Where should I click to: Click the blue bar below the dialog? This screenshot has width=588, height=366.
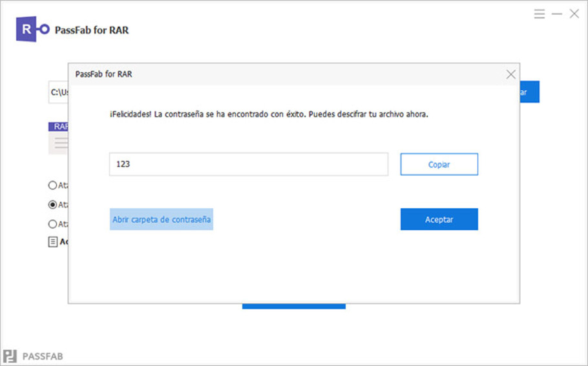(x=293, y=307)
